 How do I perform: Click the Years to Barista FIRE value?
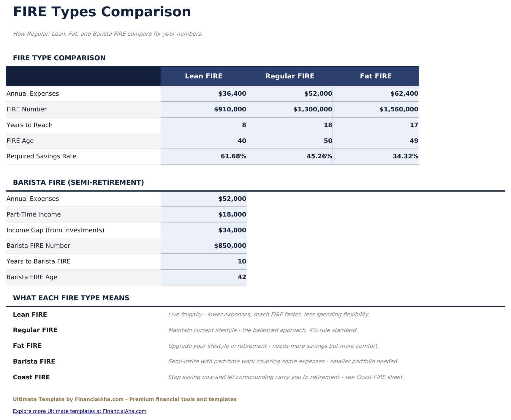pos(204,261)
